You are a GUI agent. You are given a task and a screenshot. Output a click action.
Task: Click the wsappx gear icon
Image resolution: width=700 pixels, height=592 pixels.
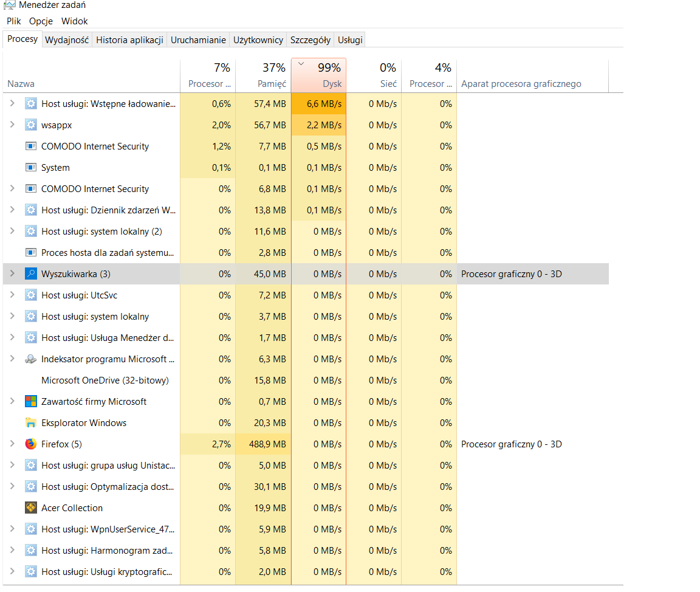31,125
